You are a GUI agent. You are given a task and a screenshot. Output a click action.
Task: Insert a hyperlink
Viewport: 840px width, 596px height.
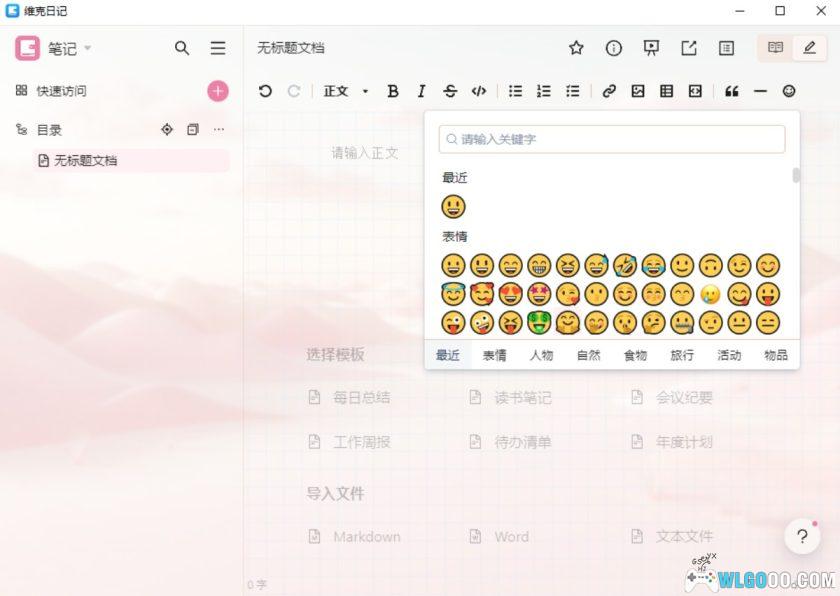(609, 91)
